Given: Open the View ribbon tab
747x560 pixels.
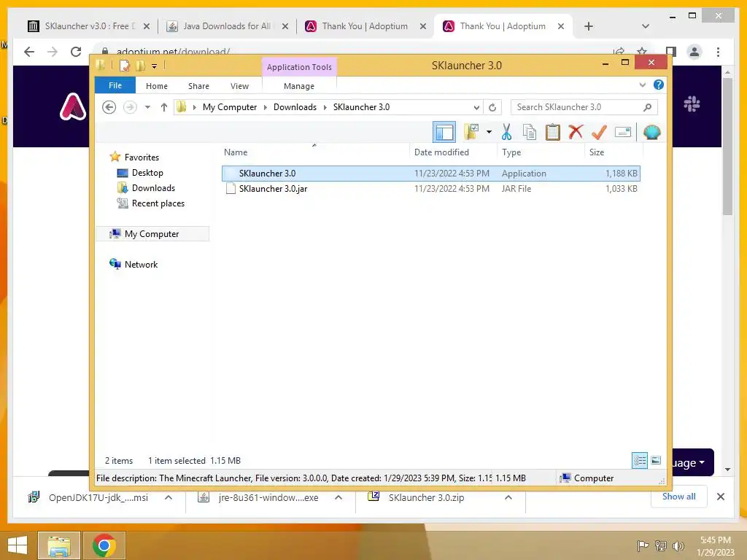Looking at the screenshot, I should pos(239,86).
